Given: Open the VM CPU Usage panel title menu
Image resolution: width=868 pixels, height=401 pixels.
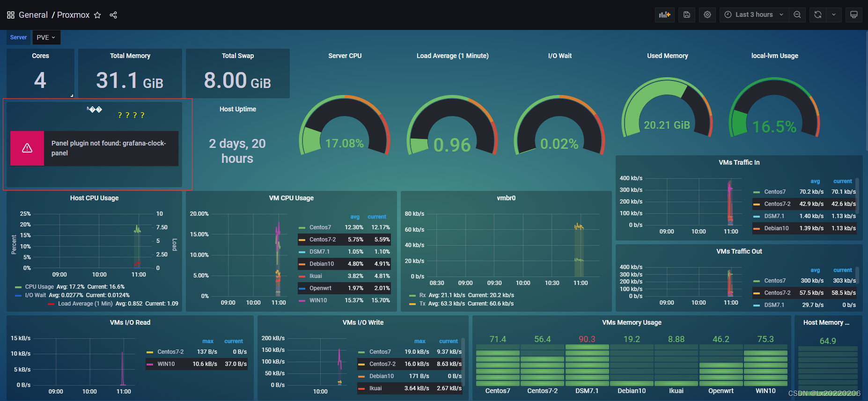Looking at the screenshot, I should coord(291,198).
